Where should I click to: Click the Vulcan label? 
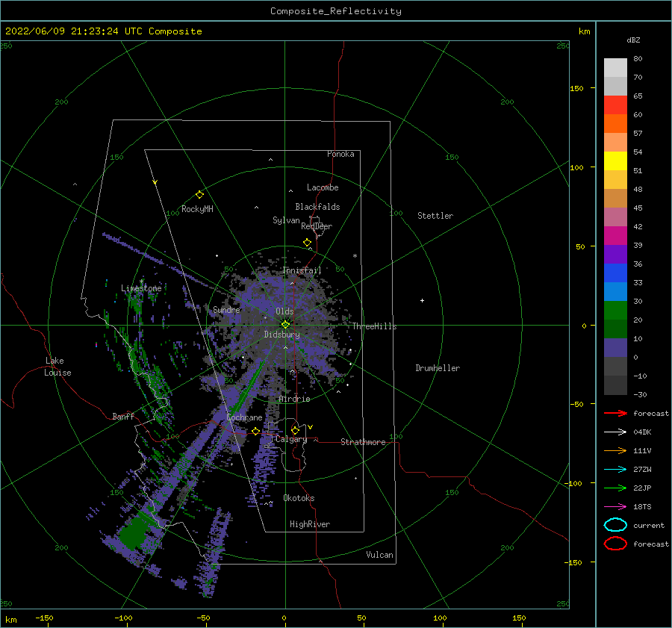(379, 555)
